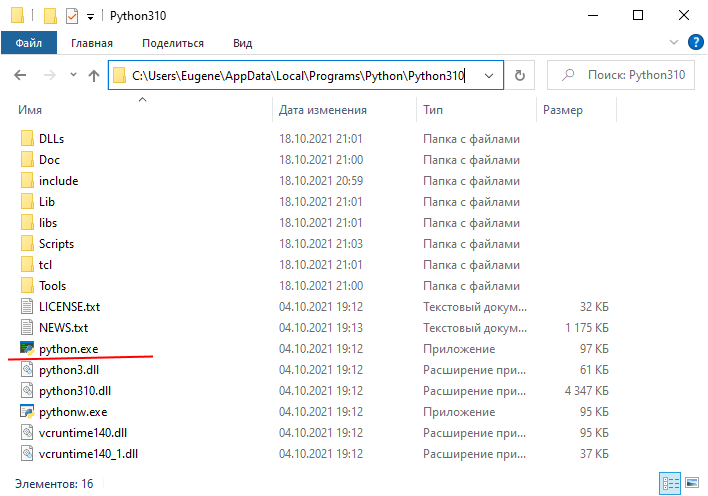Screen dimensions: 708x496
Task: Select the python310.dll file icon
Action: click(x=27, y=390)
